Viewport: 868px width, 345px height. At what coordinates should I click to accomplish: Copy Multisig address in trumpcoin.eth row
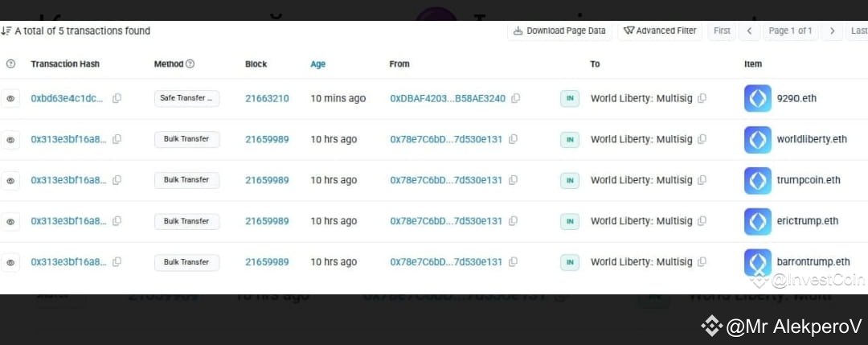pyautogui.click(x=702, y=180)
